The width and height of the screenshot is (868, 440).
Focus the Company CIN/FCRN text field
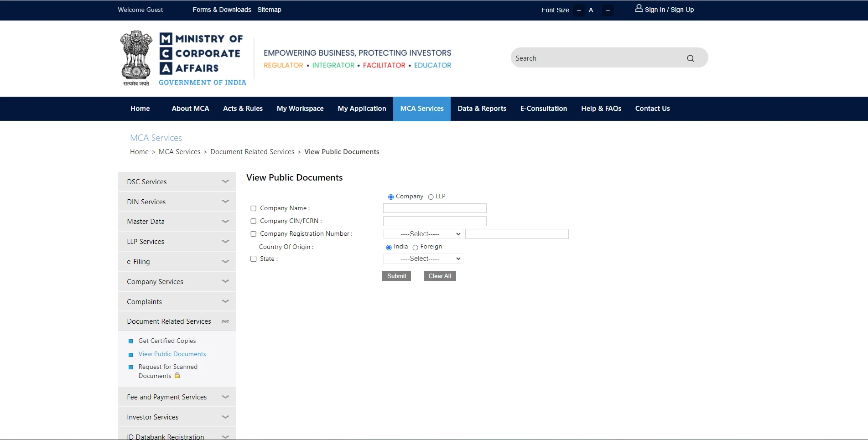point(435,221)
